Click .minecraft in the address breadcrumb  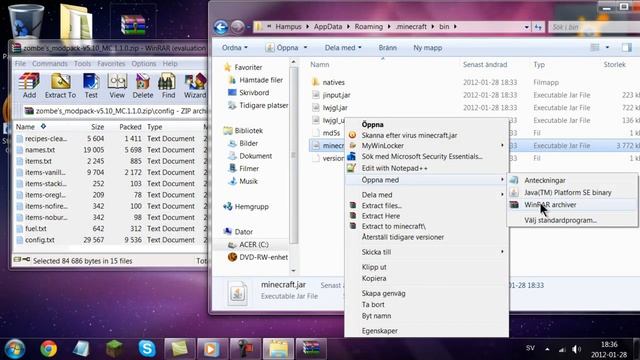[411, 27]
